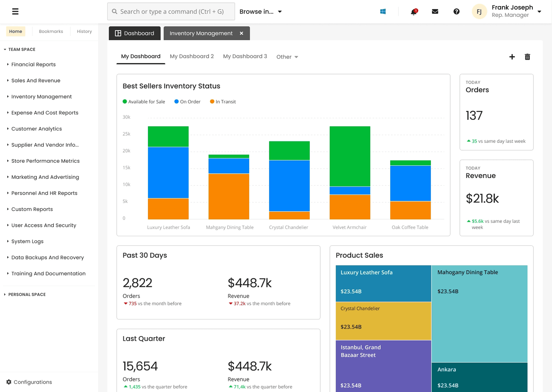Click the Configurations gear icon
Screen dimensions: 552x392
pos(9,382)
